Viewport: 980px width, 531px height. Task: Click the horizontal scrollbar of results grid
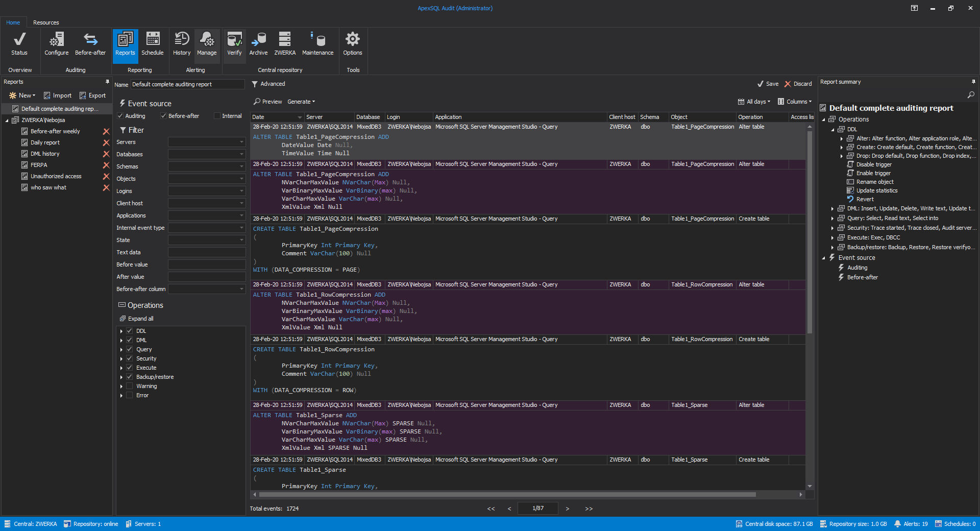[x=507, y=494]
